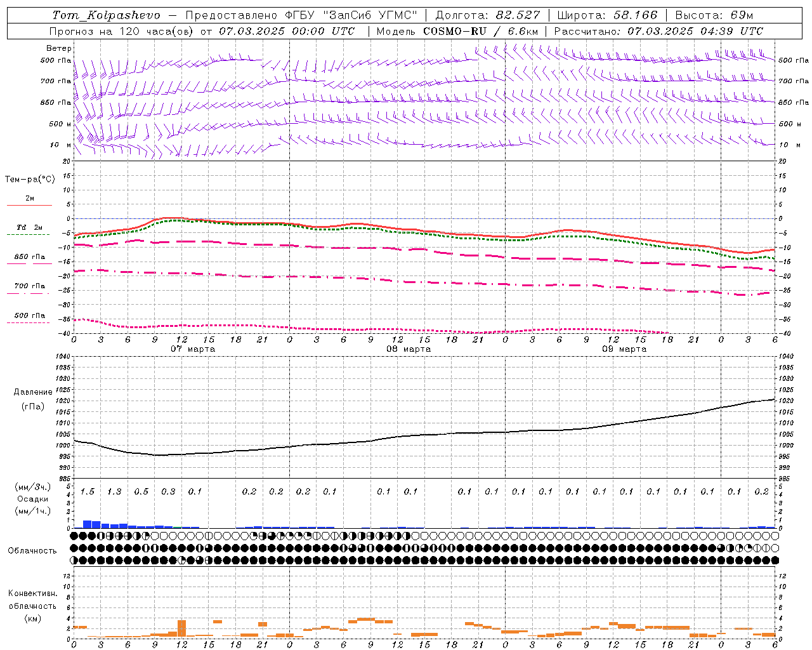Screen dimensions: 812x650
Task: Click "Прогноз на 120 часа(ов)" text
Action: point(122,31)
